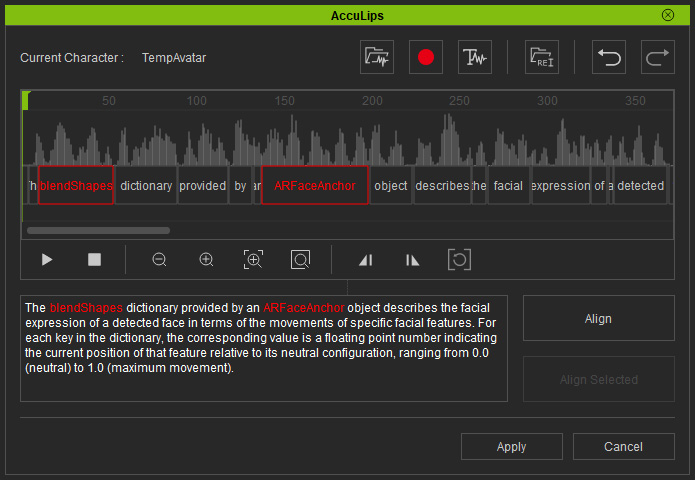Start voice recording with the red button
This screenshot has height=480, width=695.
[x=426, y=57]
